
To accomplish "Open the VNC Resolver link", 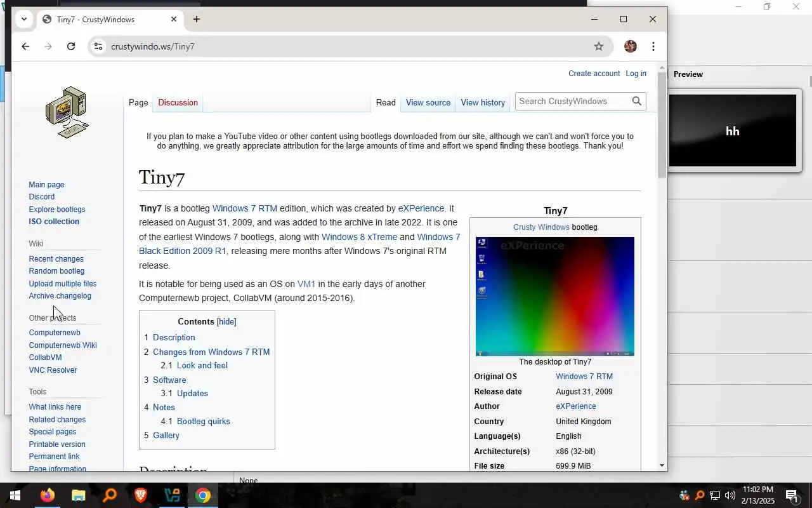I will click(x=53, y=370).
